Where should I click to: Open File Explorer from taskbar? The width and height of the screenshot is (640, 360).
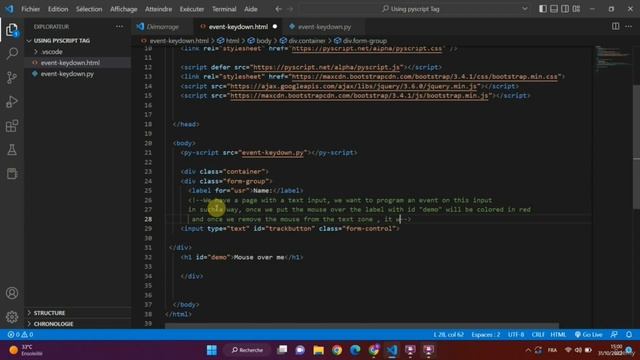318,350
